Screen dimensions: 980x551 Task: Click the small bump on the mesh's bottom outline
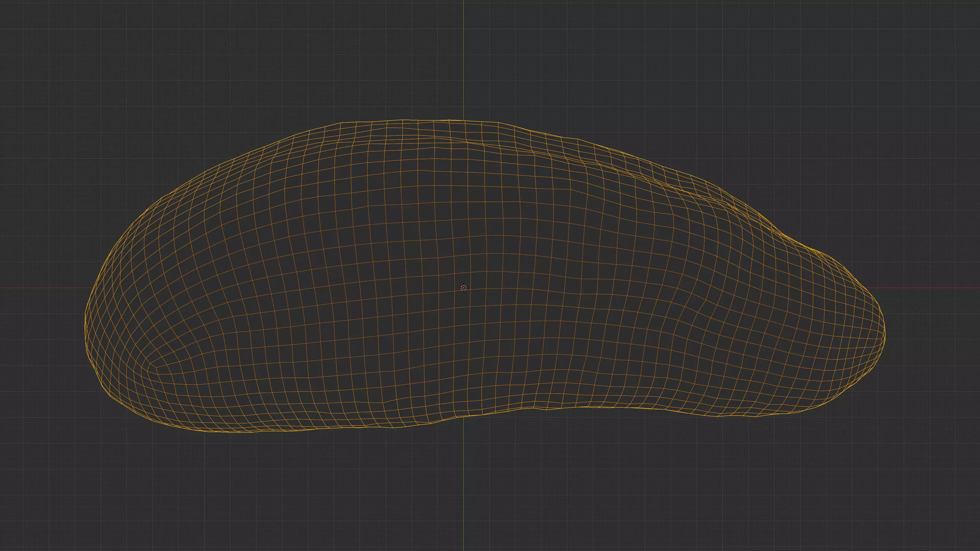547,409
